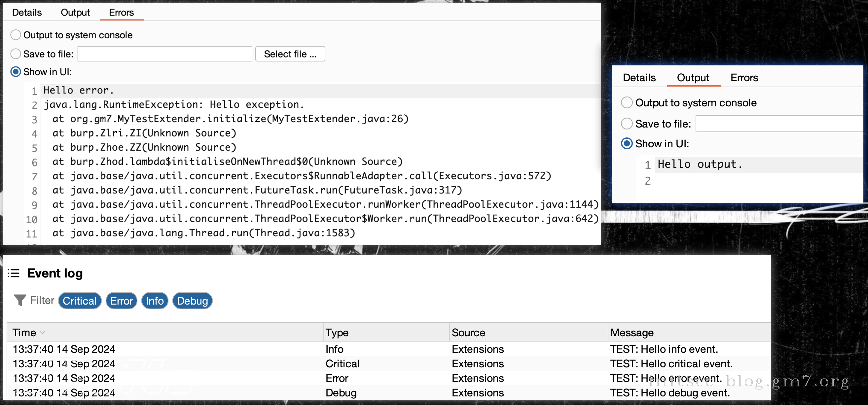
Task: Toggle the Debug filter pill
Action: point(192,301)
